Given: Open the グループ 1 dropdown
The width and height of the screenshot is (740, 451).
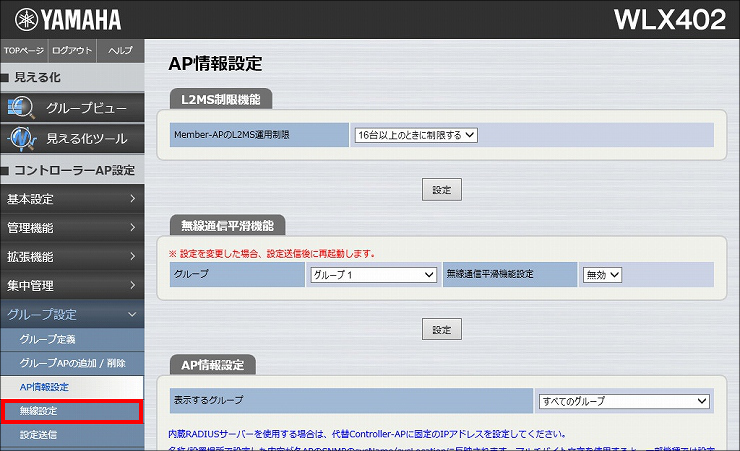Looking at the screenshot, I should coord(373,275).
